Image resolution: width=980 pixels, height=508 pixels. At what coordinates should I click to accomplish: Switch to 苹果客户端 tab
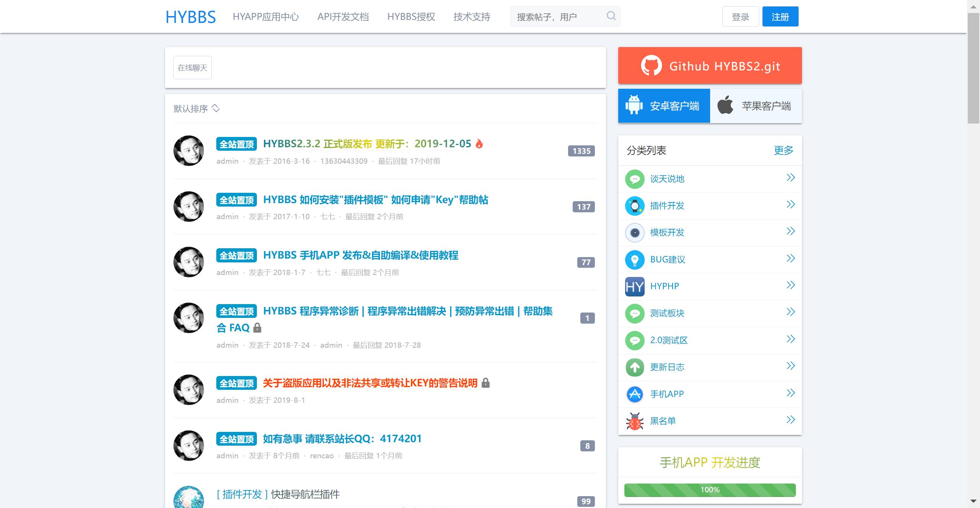click(x=756, y=106)
